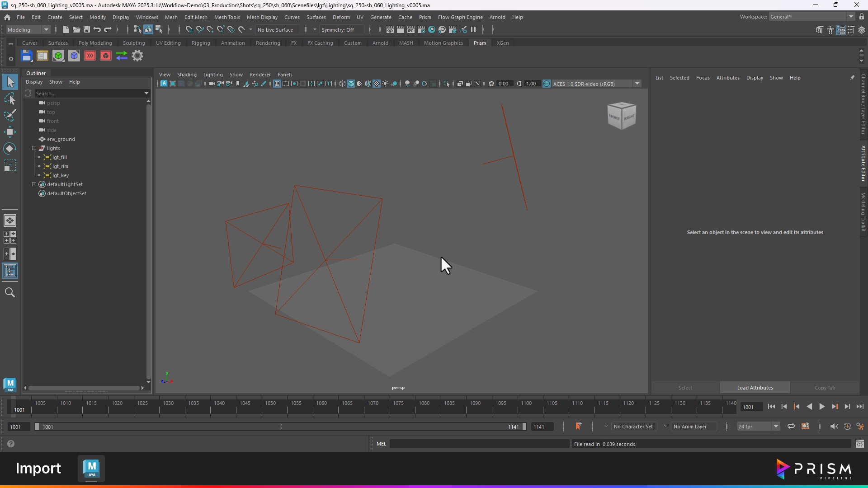Click the play forwards button
Screen dimensions: 868x488
tap(822, 407)
